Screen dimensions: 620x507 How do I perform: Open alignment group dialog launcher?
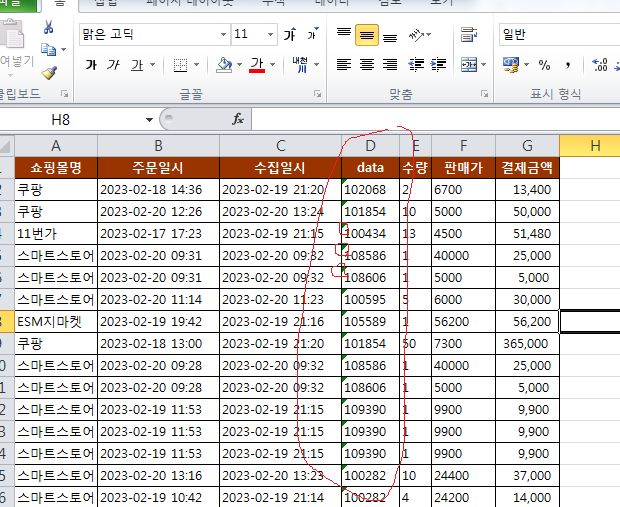pos(484,94)
